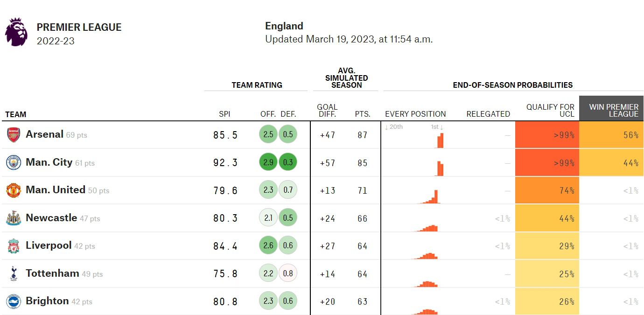This screenshot has width=644, height=315.
Task: Sort table by SPI column header
Action: click(224, 114)
